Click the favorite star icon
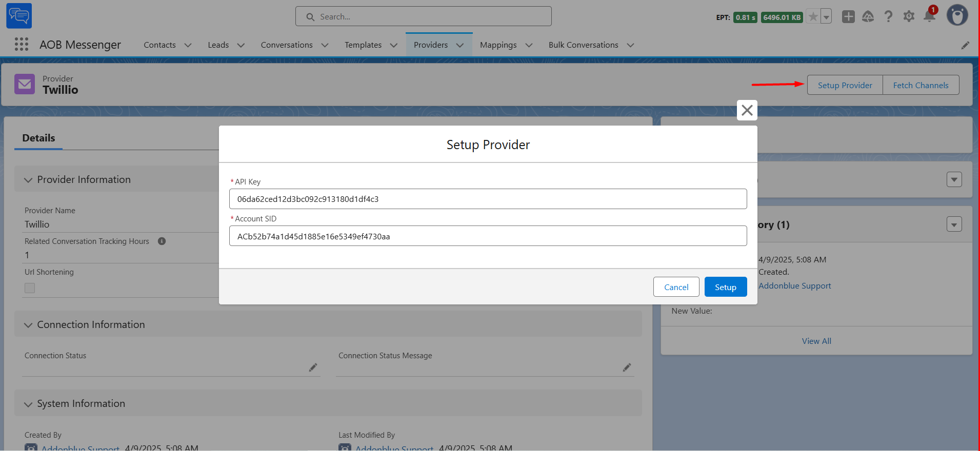Viewport: 980px width, 451px height. [813, 17]
